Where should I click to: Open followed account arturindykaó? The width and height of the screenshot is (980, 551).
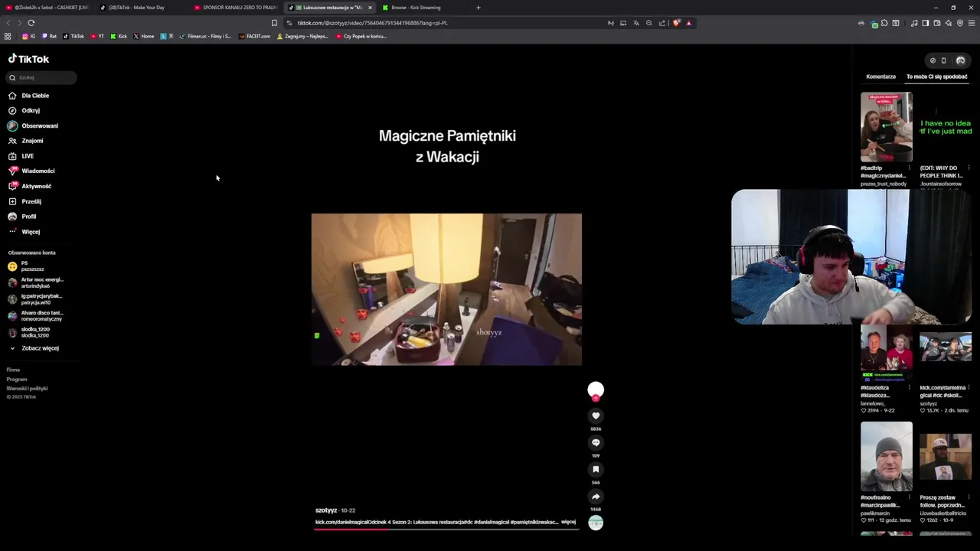tap(34, 282)
